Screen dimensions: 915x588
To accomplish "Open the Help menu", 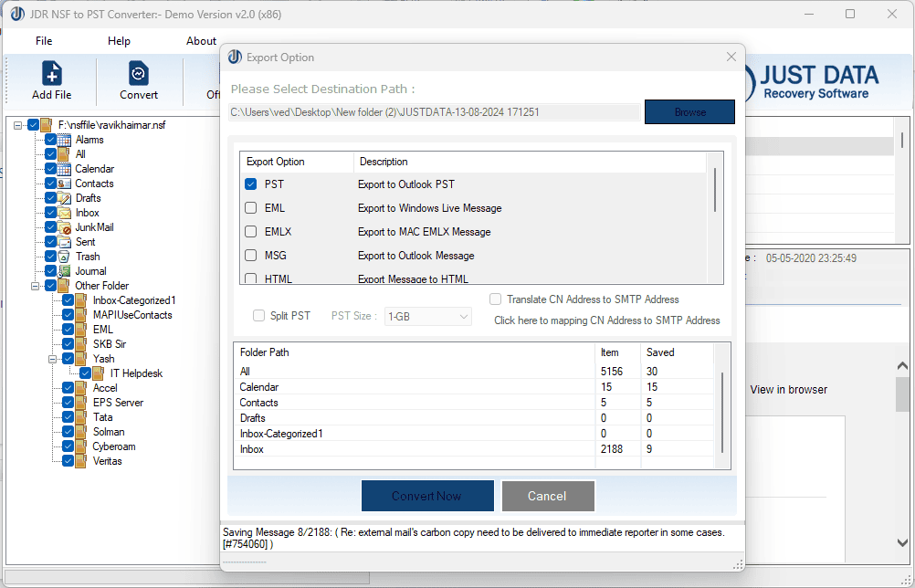I will click(x=119, y=40).
